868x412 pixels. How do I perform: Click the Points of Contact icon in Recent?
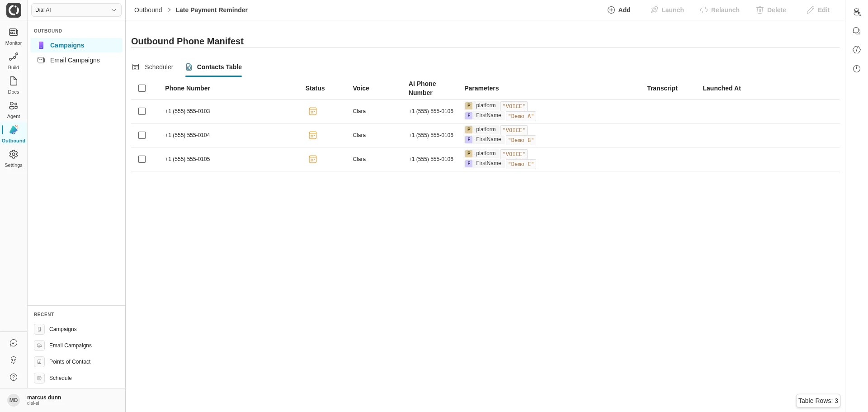[x=39, y=362]
